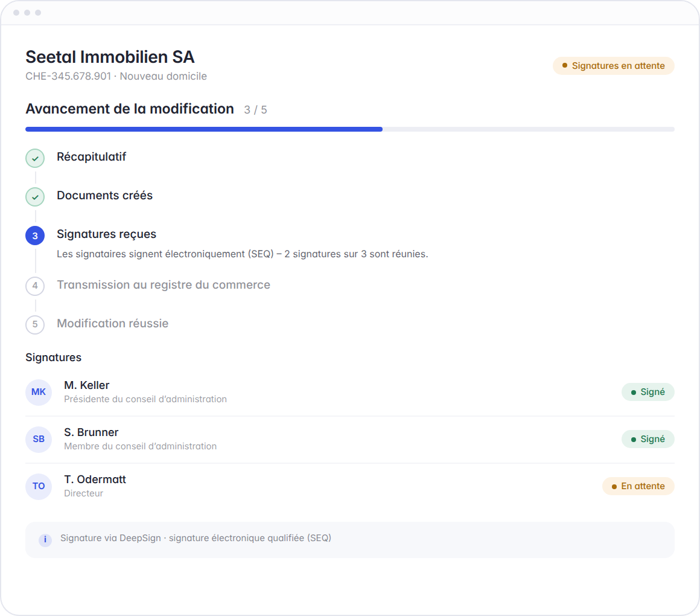700x616 pixels.
Task: Click the first window control dot
Action: coord(16,13)
